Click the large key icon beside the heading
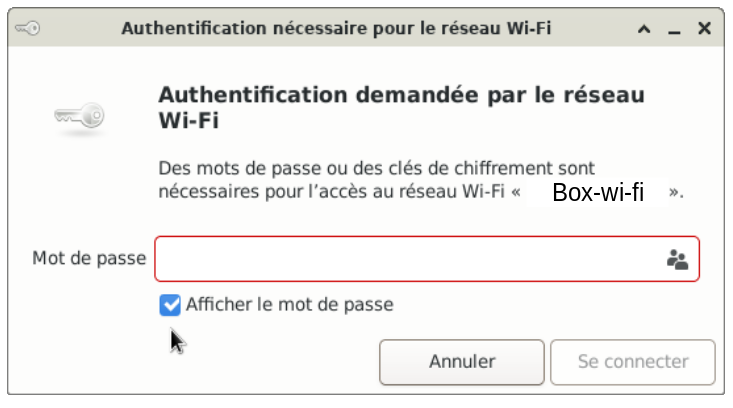 (79, 116)
